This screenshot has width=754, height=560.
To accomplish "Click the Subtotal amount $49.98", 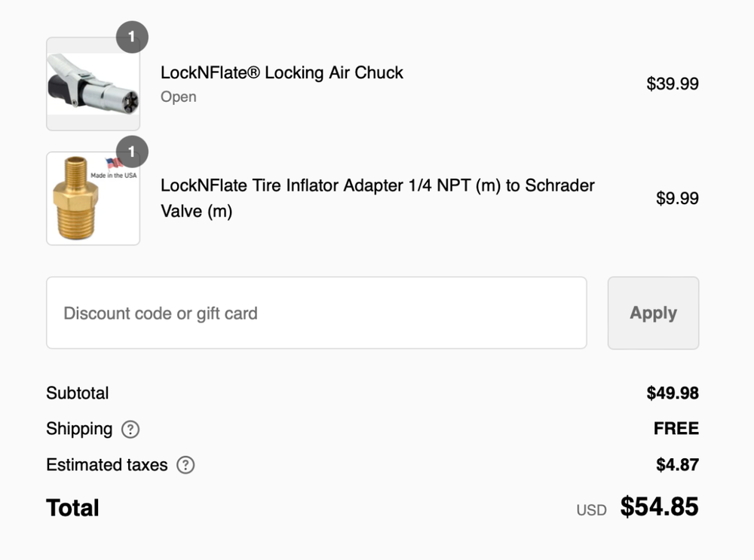I will pyautogui.click(x=673, y=393).
